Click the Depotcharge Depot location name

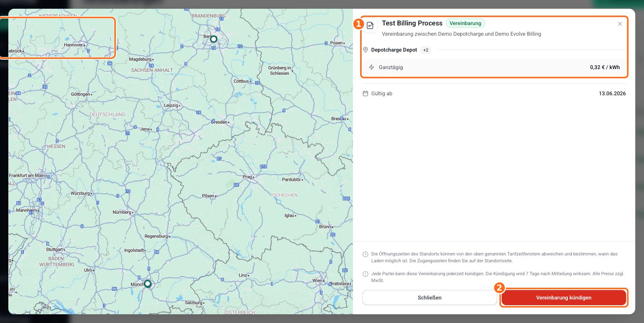(394, 50)
